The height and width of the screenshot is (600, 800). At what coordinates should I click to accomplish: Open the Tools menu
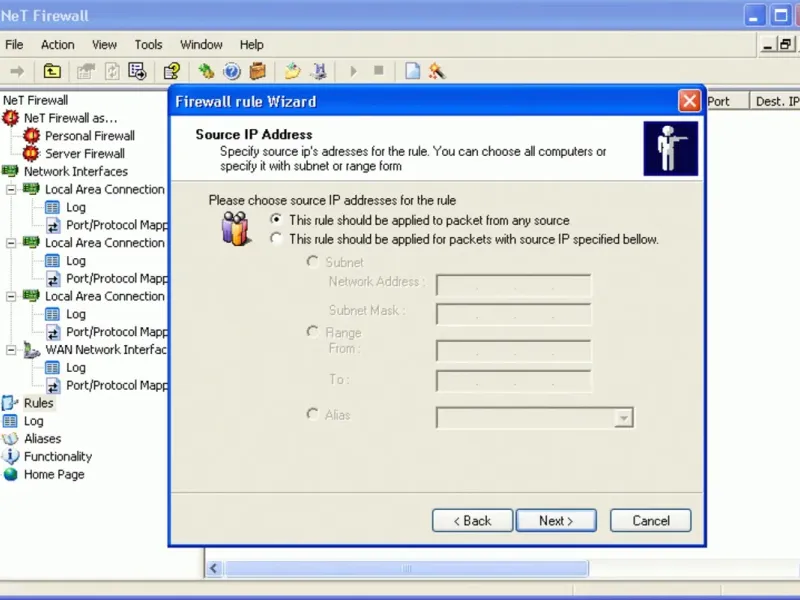(x=148, y=45)
